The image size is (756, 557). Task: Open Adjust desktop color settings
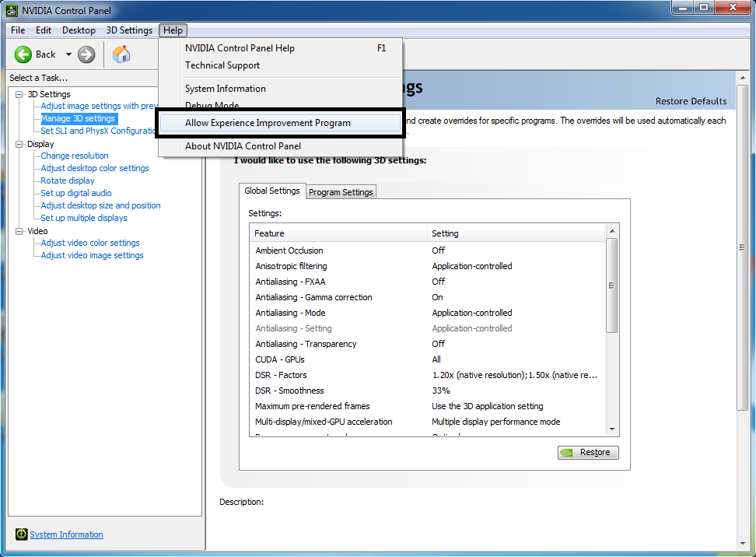[95, 168]
